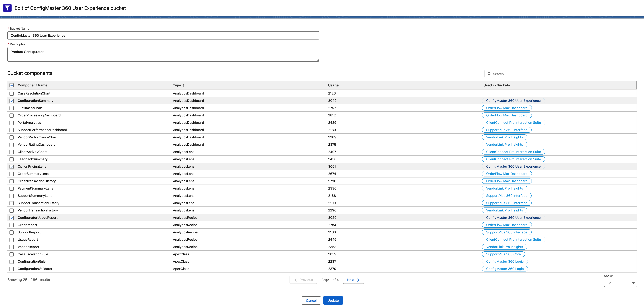Open the Show rows-per-page dropdown

(x=620, y=283)
